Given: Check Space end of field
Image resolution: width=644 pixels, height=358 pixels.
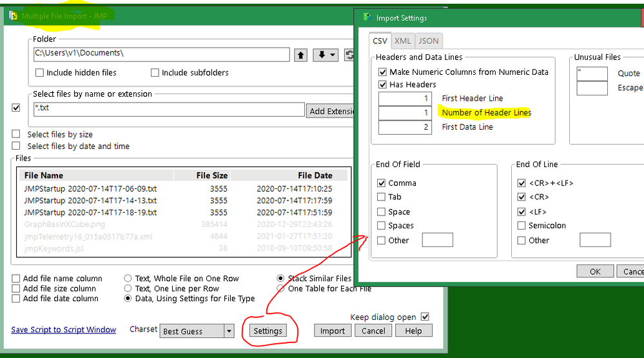Looking at the screenshot, I should click(x=381, y=212).
